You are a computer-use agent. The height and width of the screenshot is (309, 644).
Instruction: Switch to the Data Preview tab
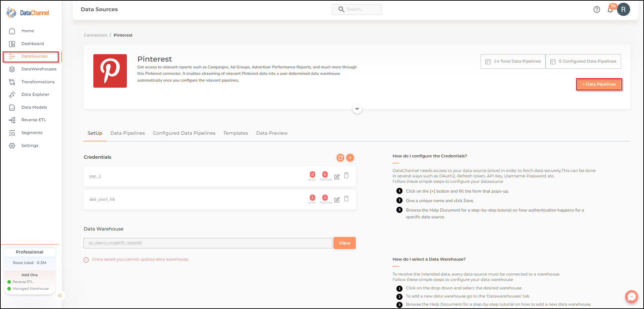[272, 133]
